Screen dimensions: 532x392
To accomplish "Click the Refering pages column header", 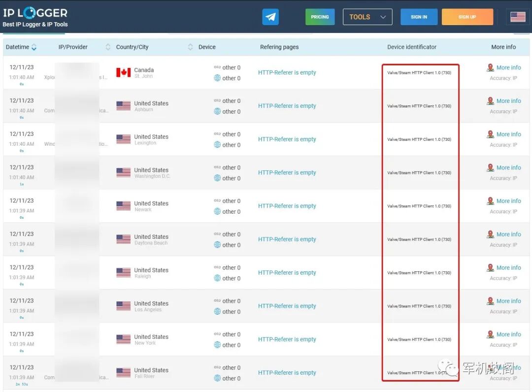I will (x=279, y=47).
